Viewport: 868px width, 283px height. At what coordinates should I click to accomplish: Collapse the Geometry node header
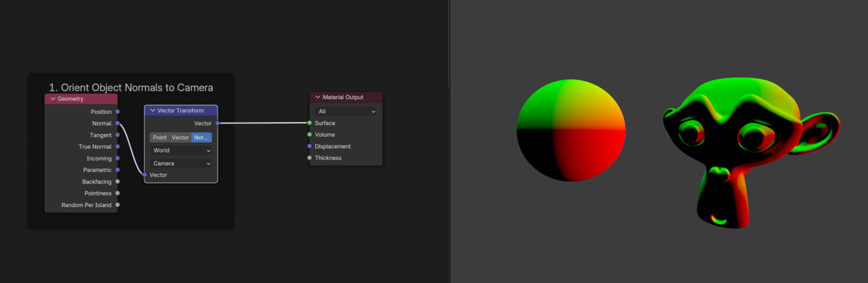[x=52, y=99]
